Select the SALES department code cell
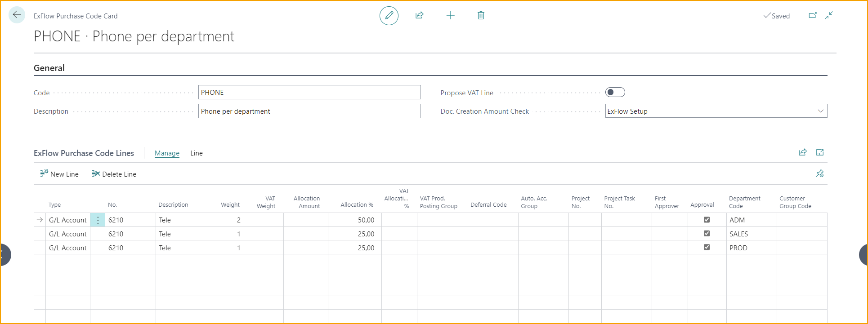 (x=752, y=234)
